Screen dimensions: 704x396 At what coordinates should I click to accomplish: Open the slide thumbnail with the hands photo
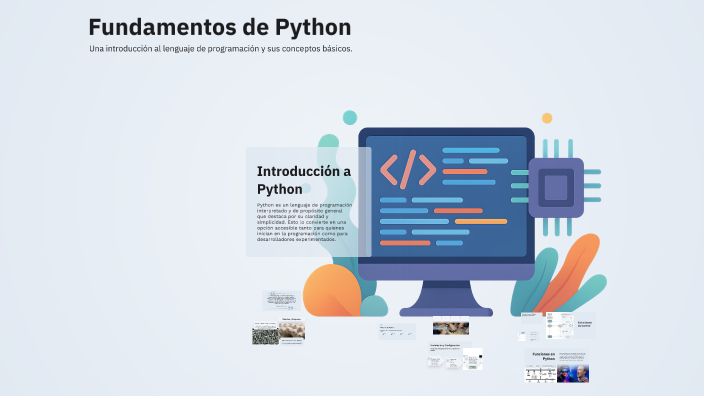[x=451, y=326]
